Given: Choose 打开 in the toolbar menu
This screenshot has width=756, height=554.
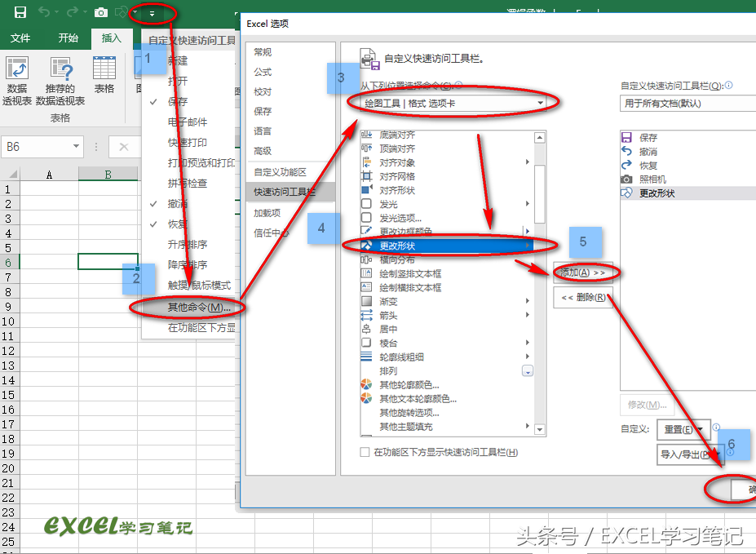Looking at the screenshot, I should 178,81.
